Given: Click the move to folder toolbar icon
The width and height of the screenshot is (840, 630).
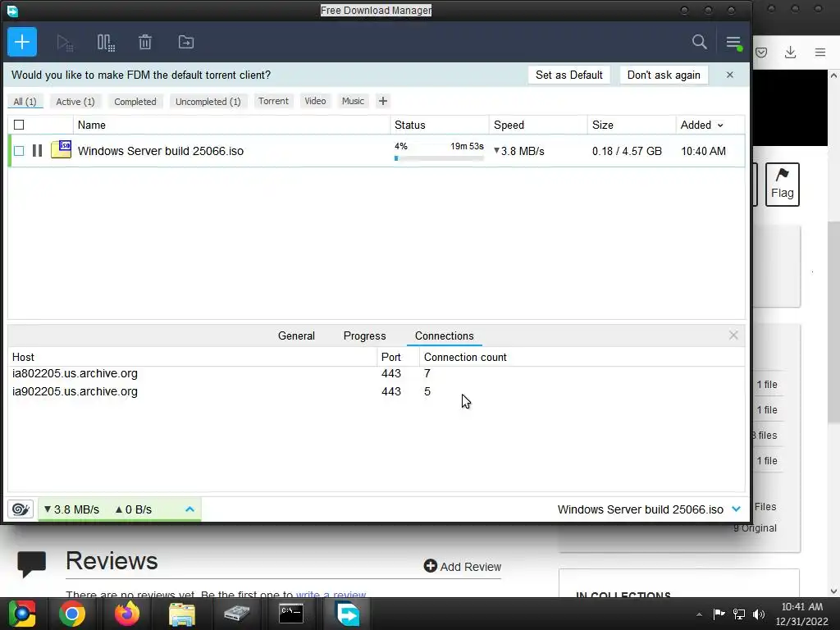Looking at the screenshot, I should point(186,43).
